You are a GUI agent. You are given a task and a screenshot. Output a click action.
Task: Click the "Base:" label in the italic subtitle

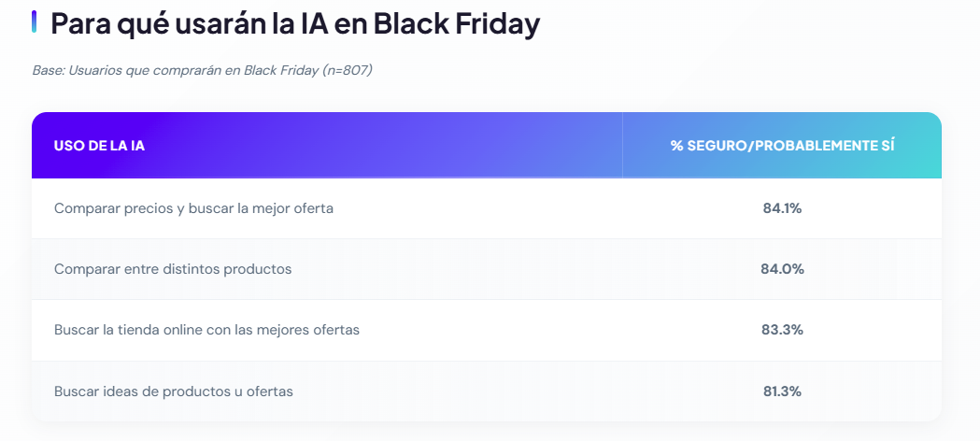pyautogui.click(x=48, y=71)
